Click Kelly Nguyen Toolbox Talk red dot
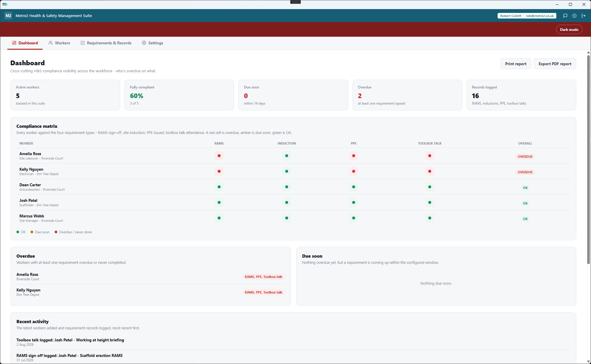 click(430, 171)
